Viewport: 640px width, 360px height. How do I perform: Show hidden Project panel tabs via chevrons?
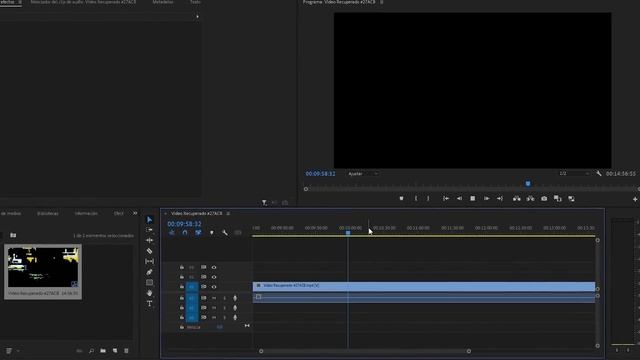pos(135,213)
